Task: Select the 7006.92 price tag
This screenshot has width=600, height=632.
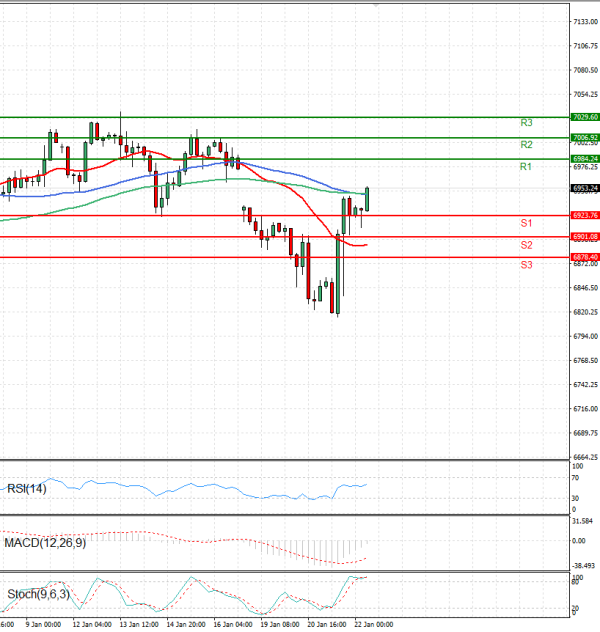Action: [x=585, y=138]
